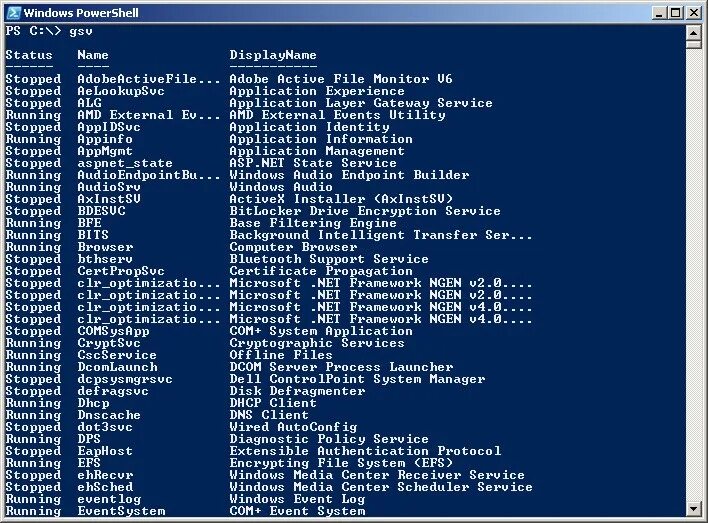Click 'BitLocker Drive Encryption Service' text
The width and height of the screenshot is (708, 523).
(365, 211)
